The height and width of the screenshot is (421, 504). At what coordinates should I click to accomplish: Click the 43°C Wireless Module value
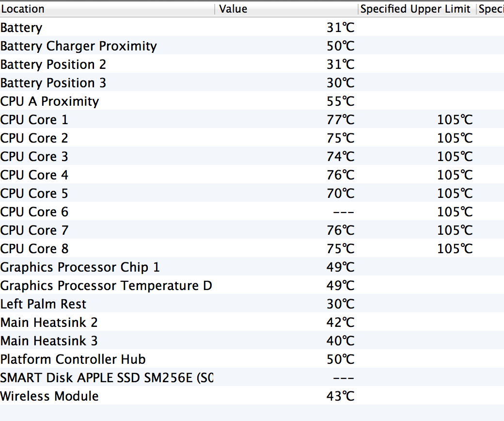pyautogui.click(x=340, y=396)
